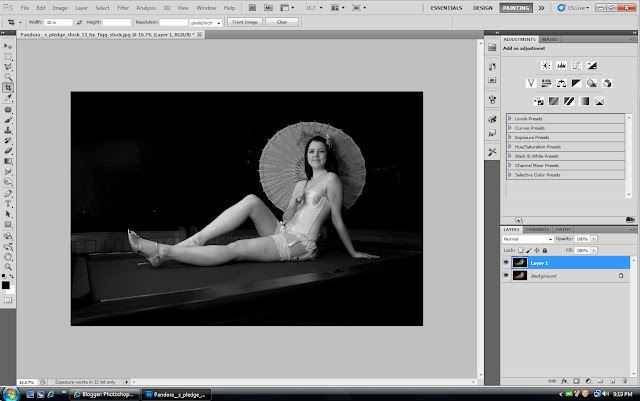Hide Layer 1 using its eye icon
This screenshot has height=401, width=640.
click(x=506, y=262)
